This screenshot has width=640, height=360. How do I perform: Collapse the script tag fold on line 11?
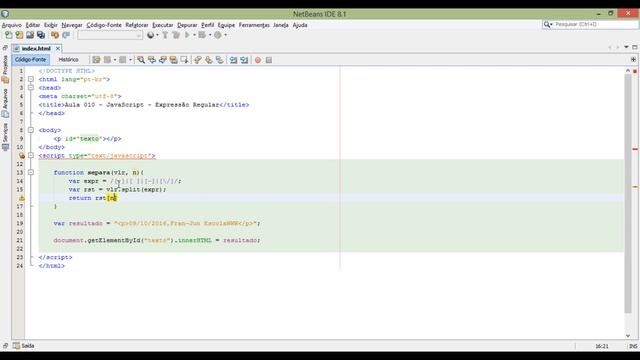click(x=31, y=156)
